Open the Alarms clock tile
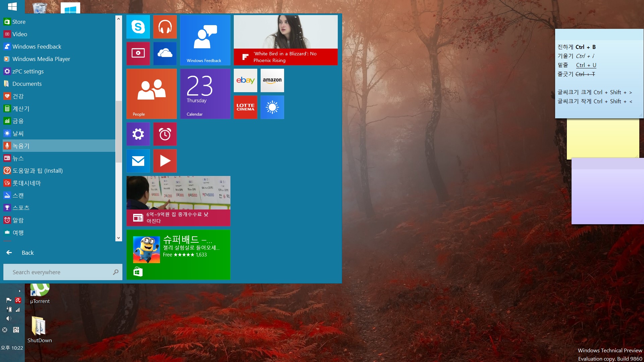 (165, 134)
